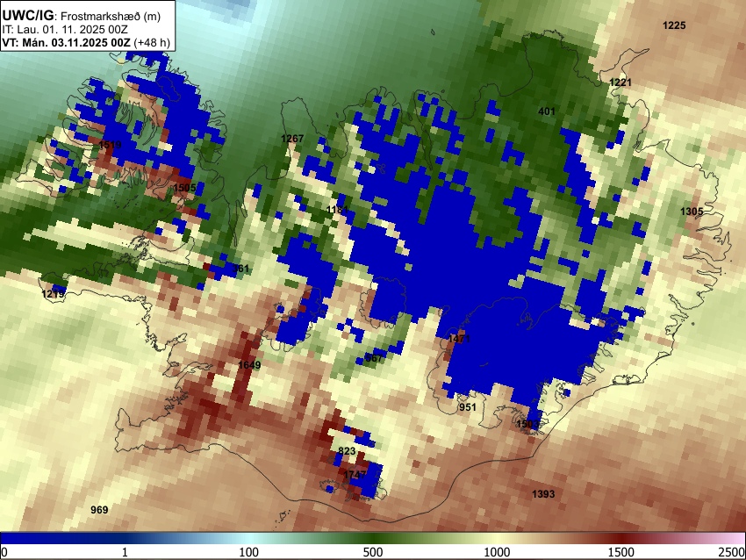746x560 pixels.
Task: Click the 500 tick on the color scale
Action: click(373, 552)
